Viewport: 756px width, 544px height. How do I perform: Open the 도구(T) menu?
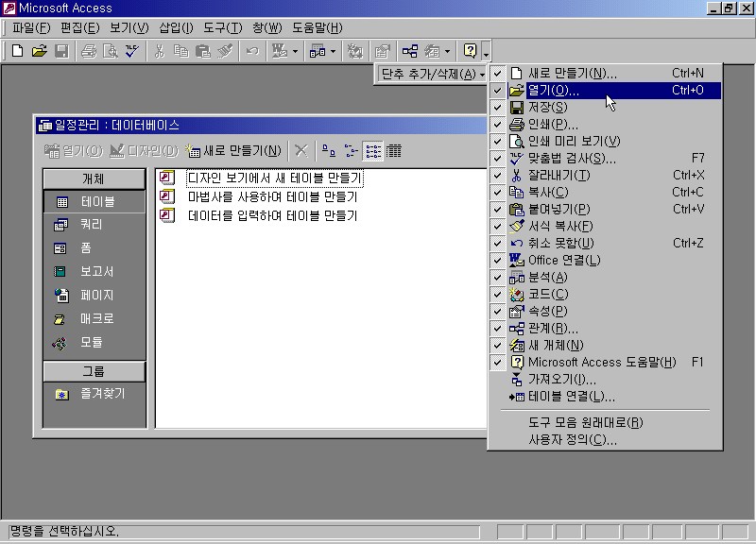coord(223,28)
